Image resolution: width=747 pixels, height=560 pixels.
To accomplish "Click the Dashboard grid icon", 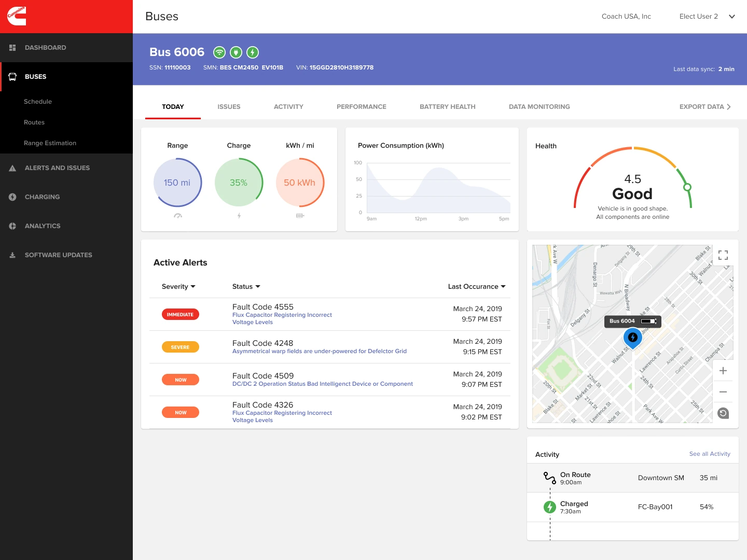I will tap(12, 48).
